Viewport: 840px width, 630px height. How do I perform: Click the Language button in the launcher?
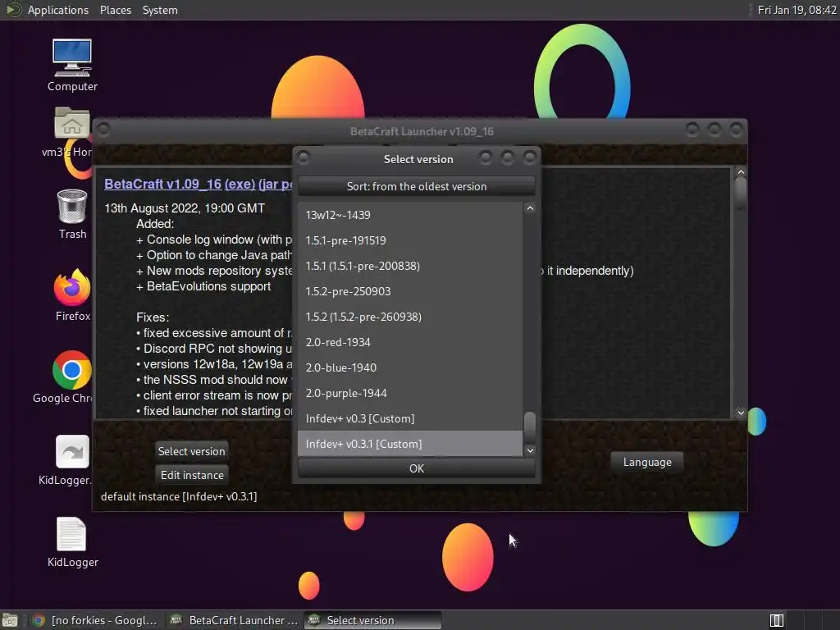647,462
